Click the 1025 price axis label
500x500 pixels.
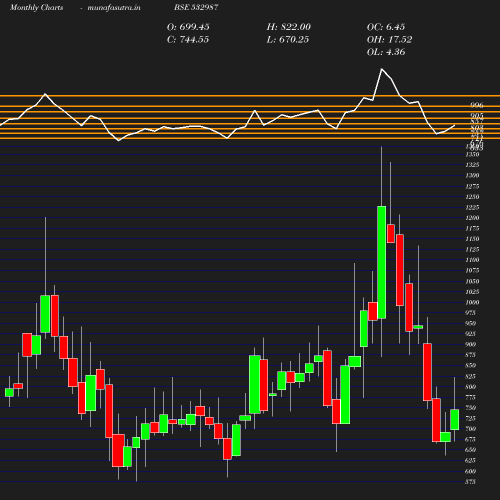pos(472,292)
